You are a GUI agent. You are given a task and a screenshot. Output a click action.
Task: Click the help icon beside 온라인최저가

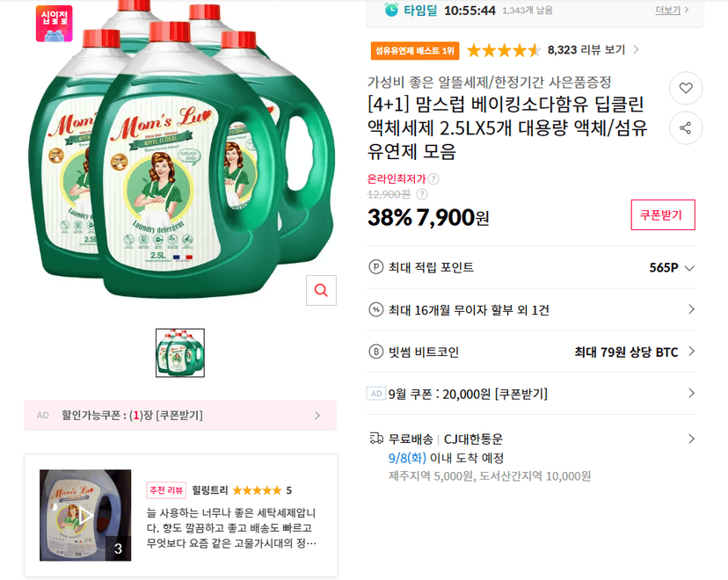point(433,179)
